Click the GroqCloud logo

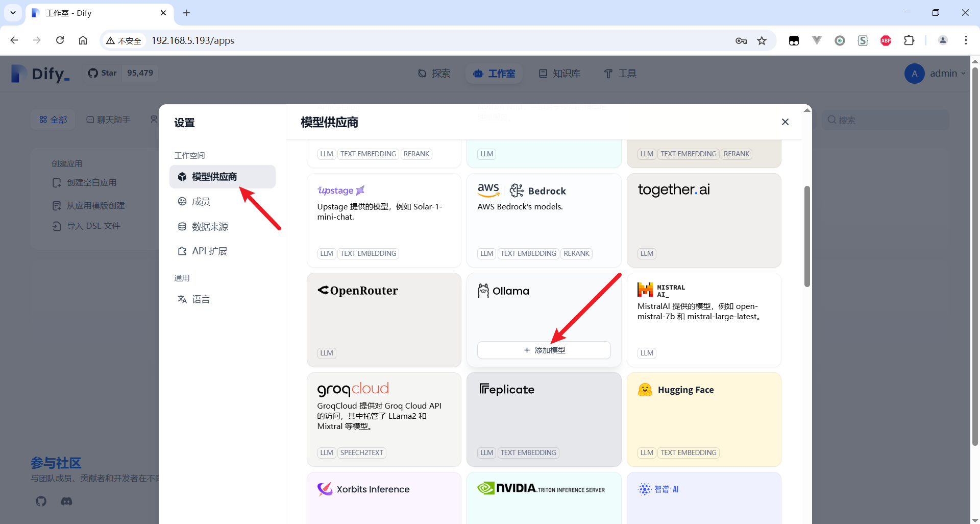353,389
